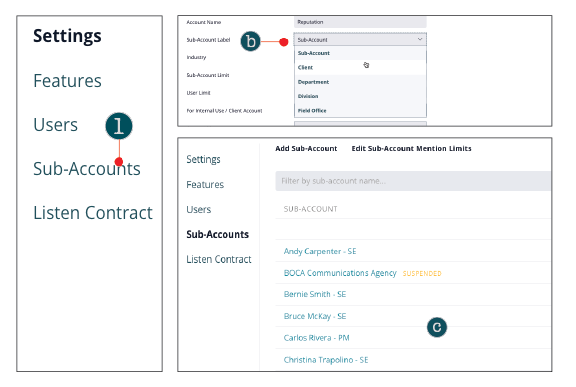Open Carlos Rivera - PM sub-account
This screenshot has width=576, height=387.
click(x=316, y=338)
